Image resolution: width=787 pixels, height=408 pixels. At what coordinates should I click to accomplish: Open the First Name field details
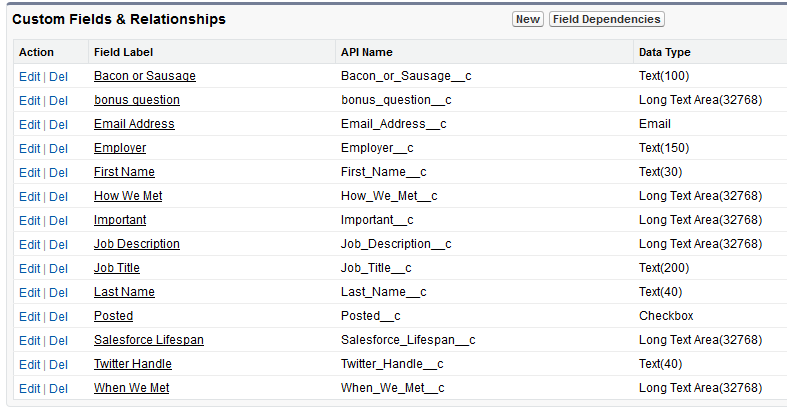pos(124,172)
